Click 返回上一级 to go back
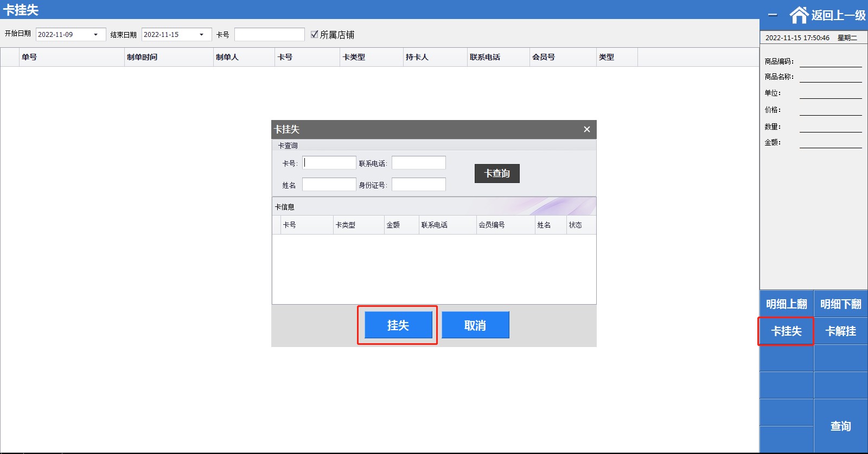868x454 pixels. pyautogui.click(x=838, y=15)
